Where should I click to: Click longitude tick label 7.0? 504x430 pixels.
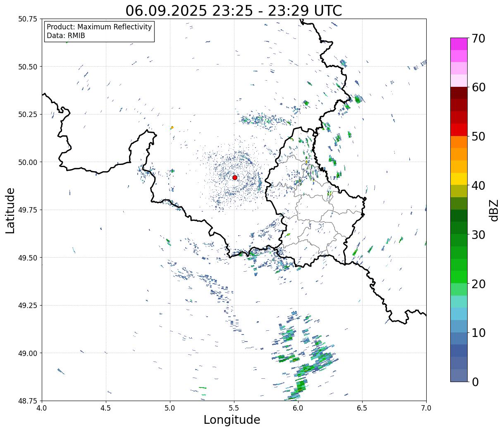[426, 408]
